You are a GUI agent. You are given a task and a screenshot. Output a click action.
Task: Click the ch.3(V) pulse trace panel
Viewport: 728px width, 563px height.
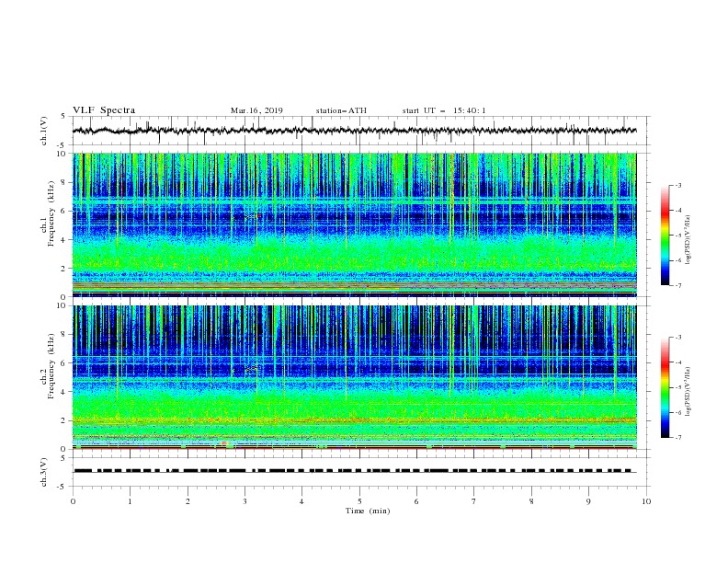pyautogui.click(x=361, y=472)
